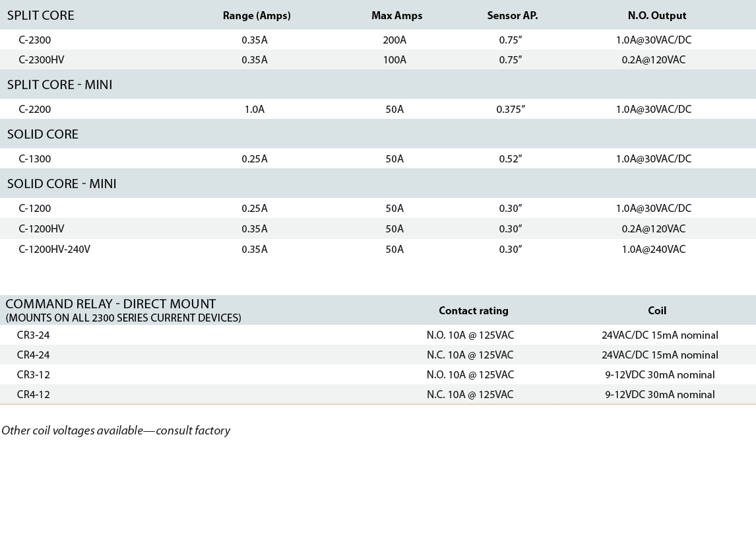Select the 1.0A@240VAC output value
The height and width of the screenshot is (550, 756).
pos(654,250)
